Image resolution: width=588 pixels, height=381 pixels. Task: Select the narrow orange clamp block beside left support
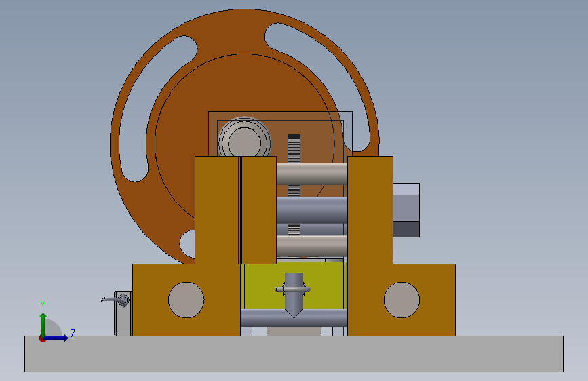coord(258,210)
